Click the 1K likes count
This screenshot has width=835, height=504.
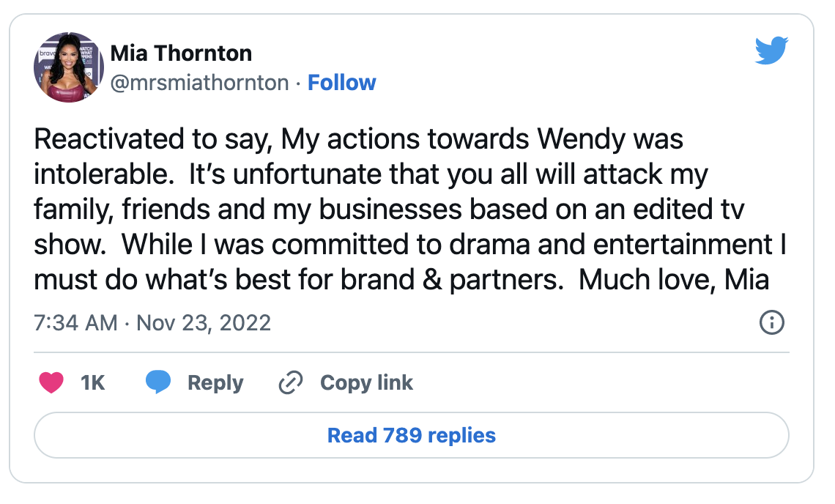pyautogui.click(x=93, y=382)
